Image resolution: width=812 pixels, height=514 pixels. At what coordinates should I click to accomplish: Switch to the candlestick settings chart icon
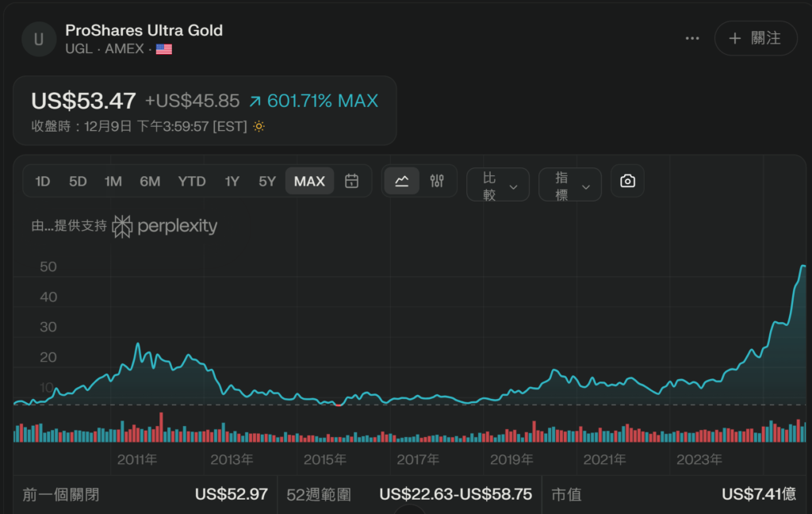437,181
